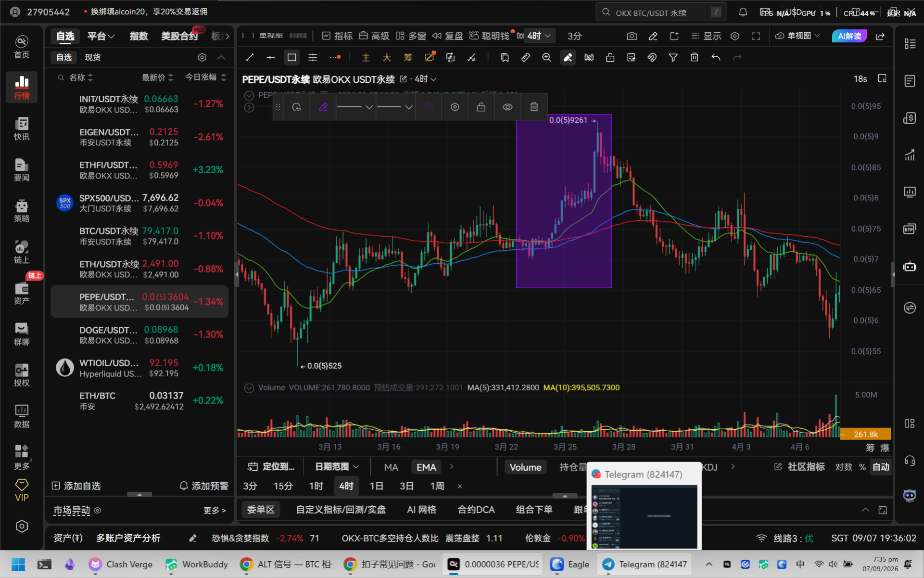Click 添加自选 button

click(76, 486)
